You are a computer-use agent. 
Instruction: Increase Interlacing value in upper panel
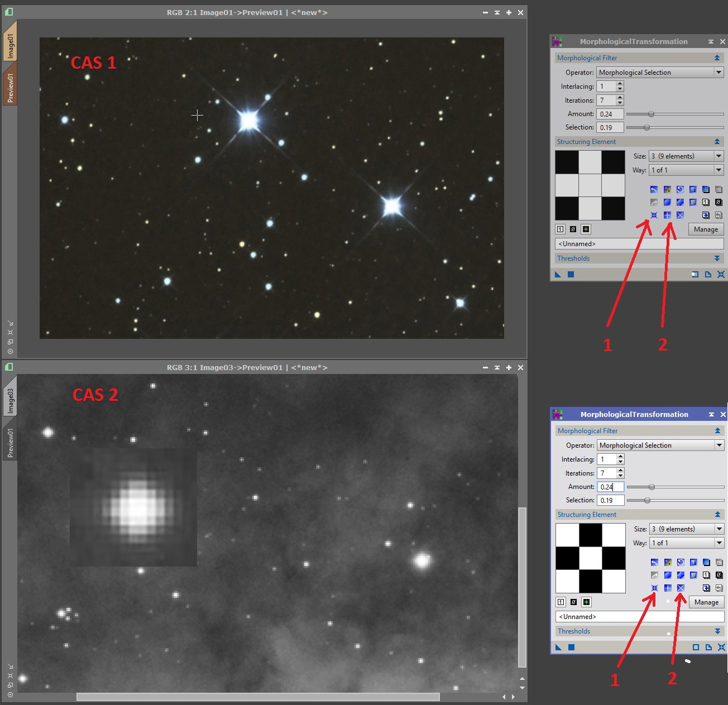620,84
